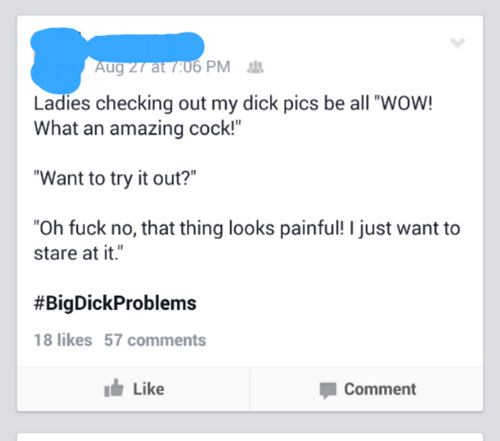The height and width of the screenshot is (441, 500).
Task: Open the blue-redacted poster name
Action: [146, 47]
